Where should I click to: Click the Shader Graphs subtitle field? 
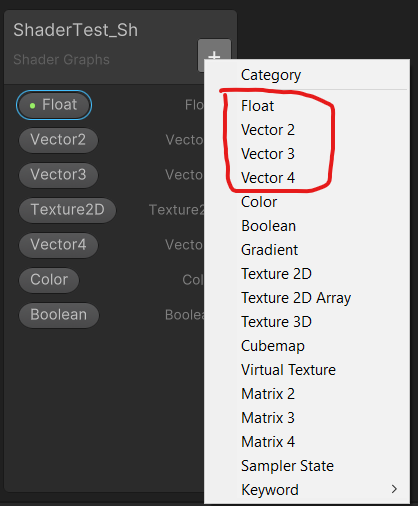(62, 60)
